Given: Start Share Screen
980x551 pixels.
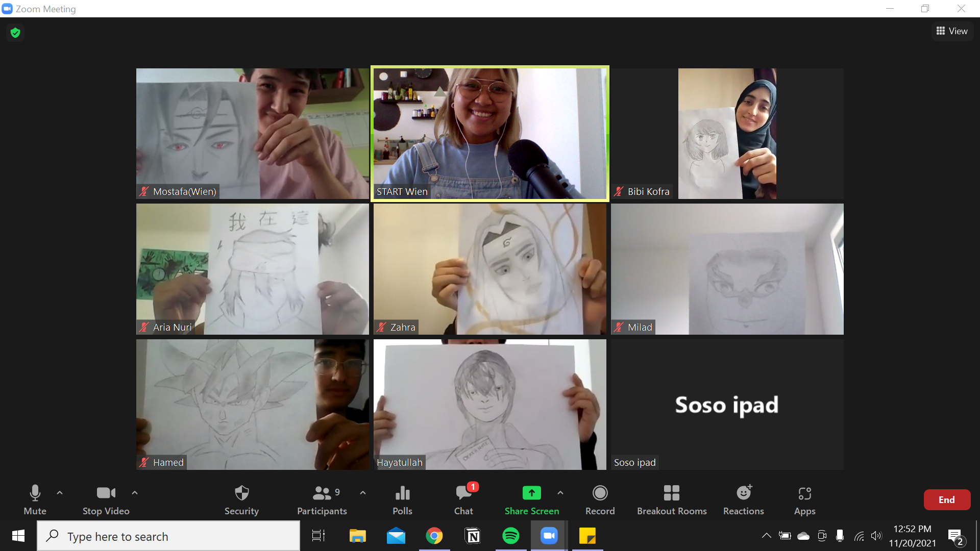Looking at the screenshot, I should tap(532, 500).
